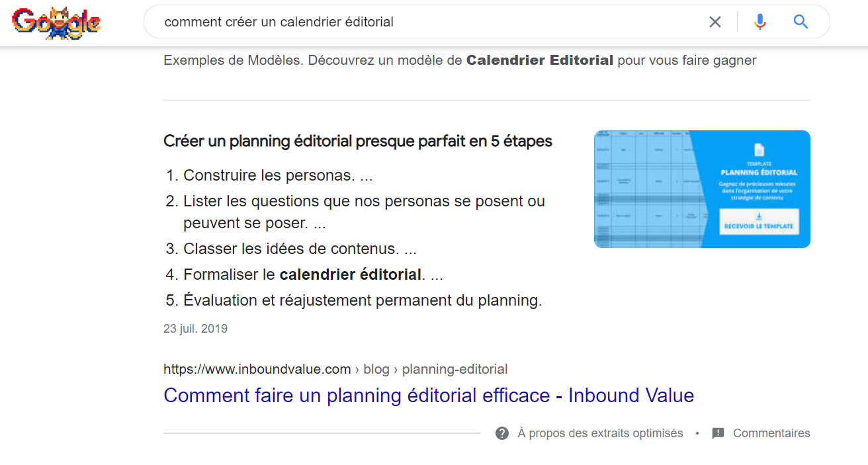Click the blog breadcrumb segment
Screen dimensions: 868x465
376,369
